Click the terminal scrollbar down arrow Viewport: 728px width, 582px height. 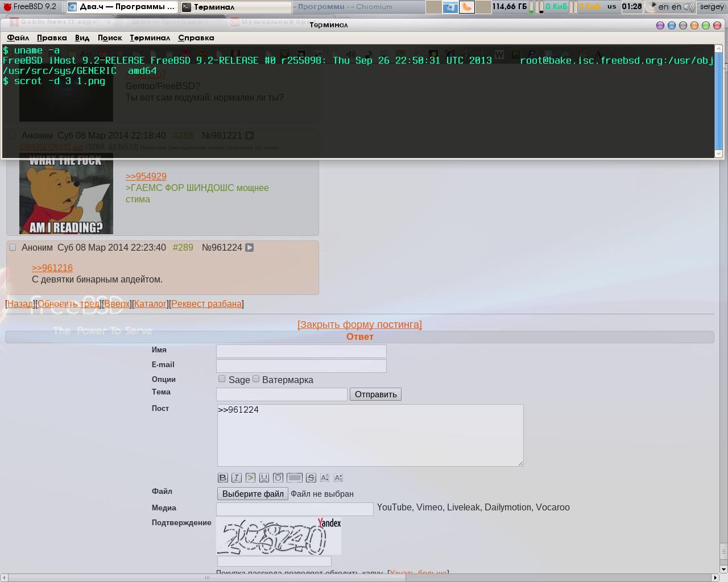click(718, 153)
